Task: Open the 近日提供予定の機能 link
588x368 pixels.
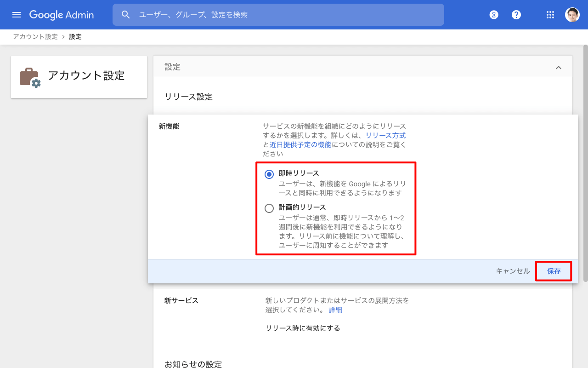Action: [x=300, y=144]
